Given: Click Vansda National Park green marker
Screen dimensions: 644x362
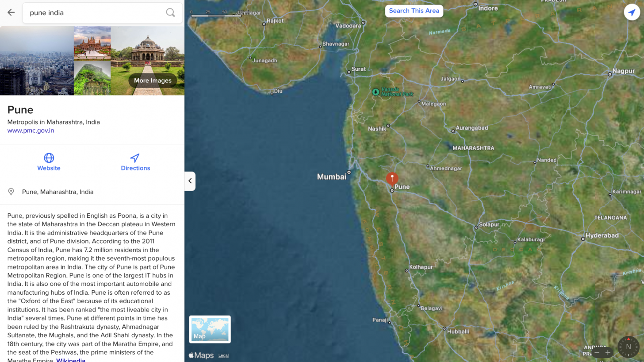Looking at the screenshot, I should [376, 92].
